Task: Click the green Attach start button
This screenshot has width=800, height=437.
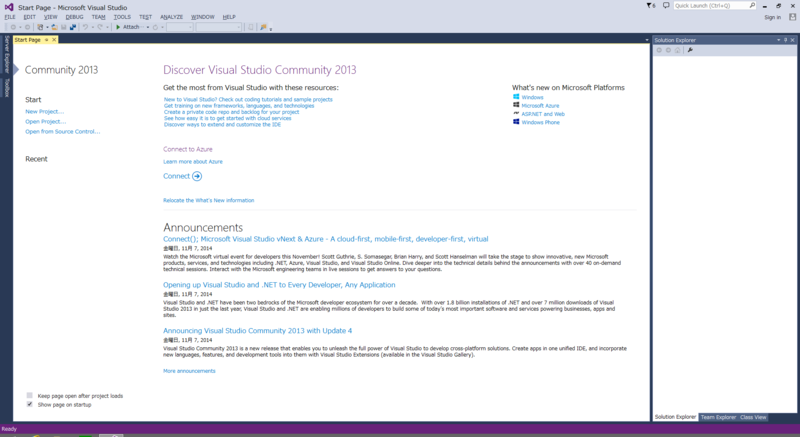Action: [x=130, y=27]
